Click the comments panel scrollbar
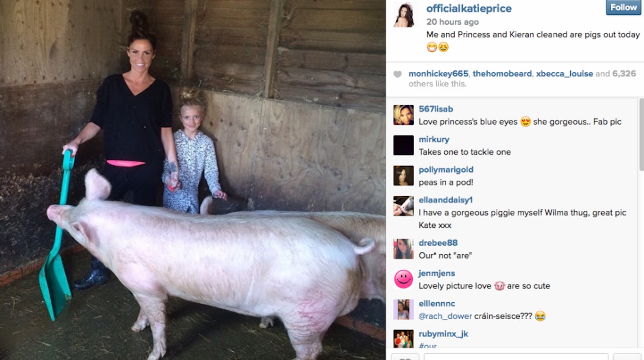The image size is (644, 360). pyautogui.click(x=641, y=134)
